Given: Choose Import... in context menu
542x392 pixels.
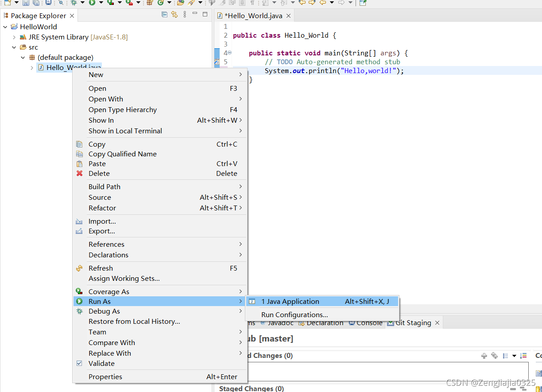Looking at the screenshot, I should click(160, 221).
